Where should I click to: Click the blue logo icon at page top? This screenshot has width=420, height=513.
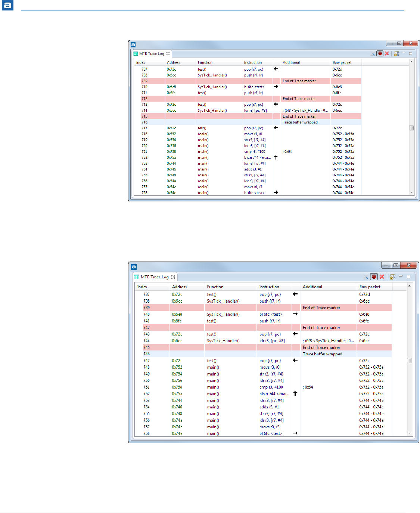7,5
